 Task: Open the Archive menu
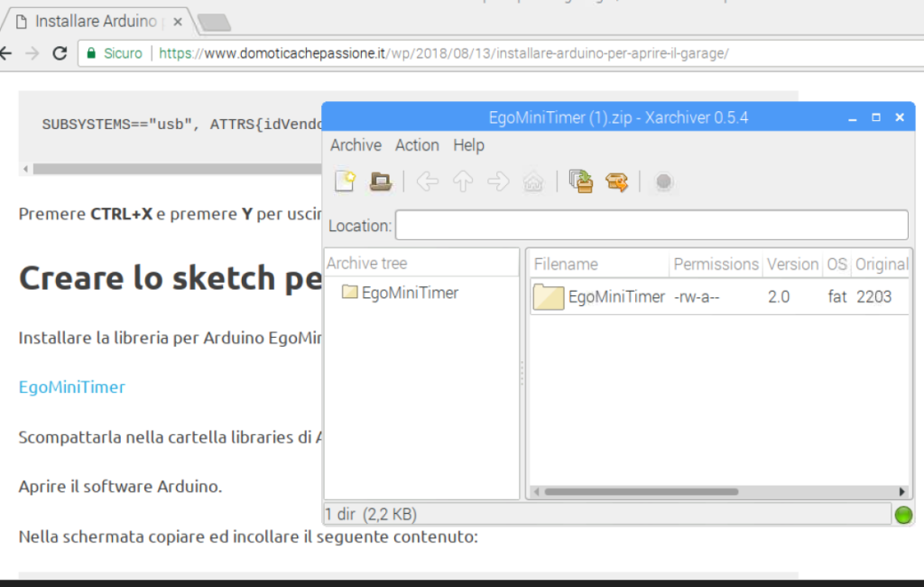point(356,145)
